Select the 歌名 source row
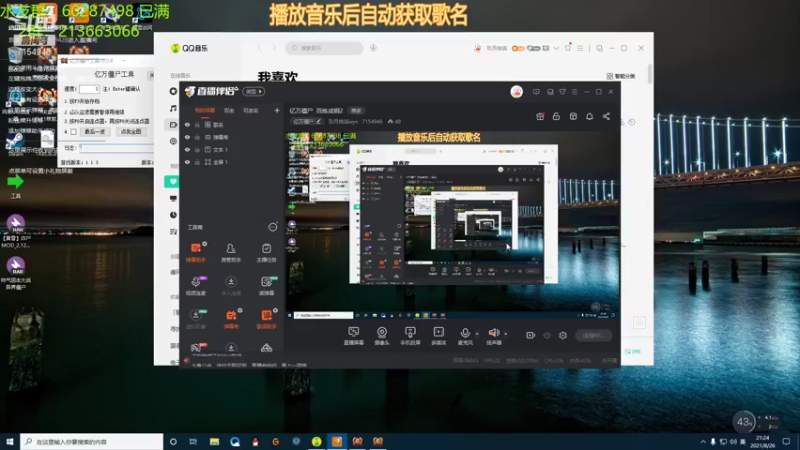Viewport: 800px width, 450px height. pos(232,124)
